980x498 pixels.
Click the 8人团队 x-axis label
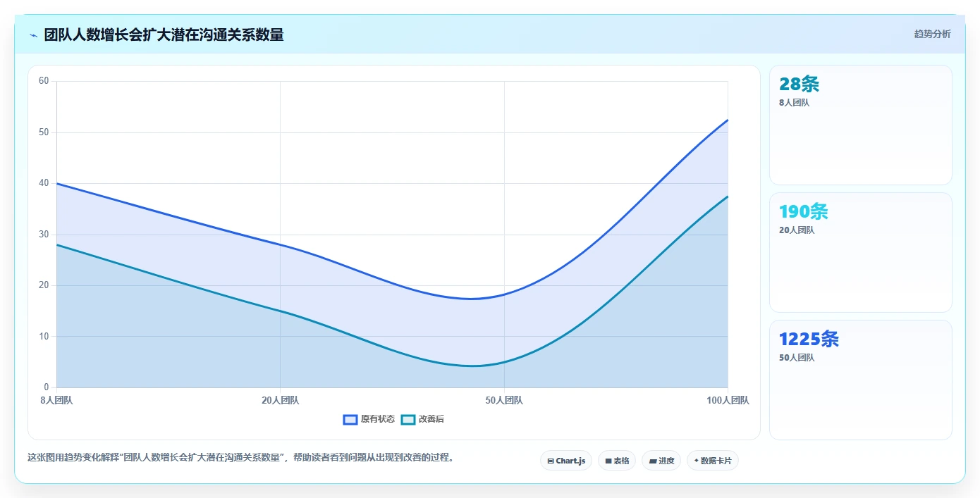(56, 400)
